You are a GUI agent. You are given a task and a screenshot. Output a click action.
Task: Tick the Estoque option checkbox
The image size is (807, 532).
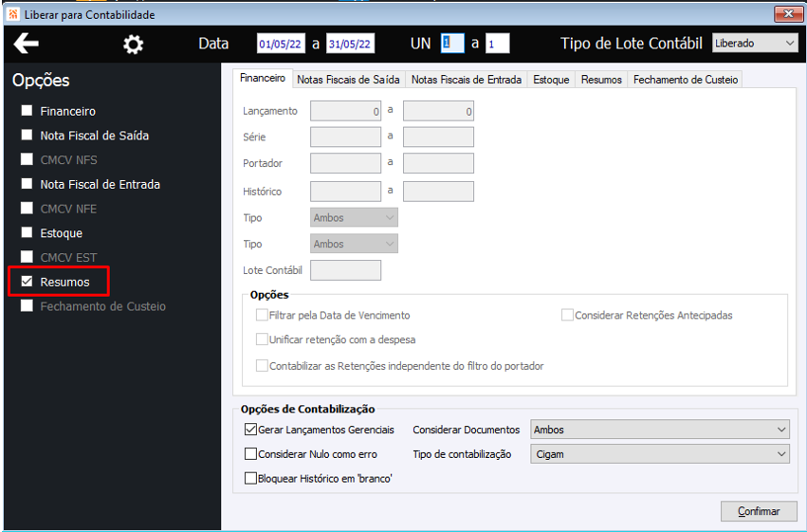point(27,232)
